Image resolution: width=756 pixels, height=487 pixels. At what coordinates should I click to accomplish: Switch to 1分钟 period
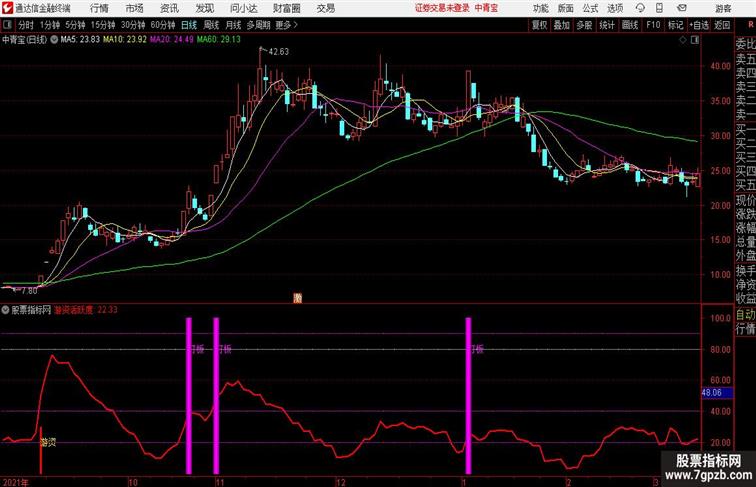coord(50,25)
